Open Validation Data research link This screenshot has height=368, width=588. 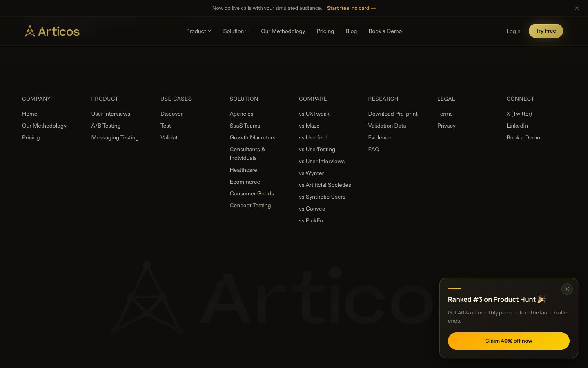pyautogui.click(x=387, y=126)
